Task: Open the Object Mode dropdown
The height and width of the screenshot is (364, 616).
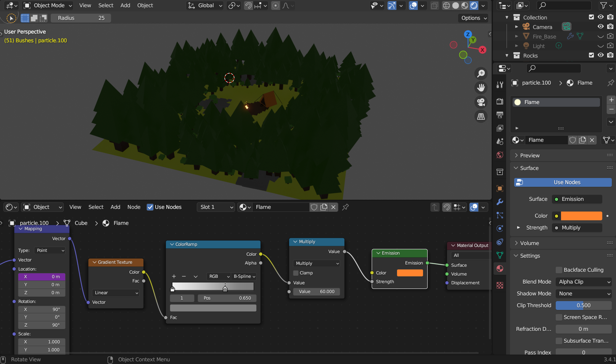Action: tap(48, 5)
